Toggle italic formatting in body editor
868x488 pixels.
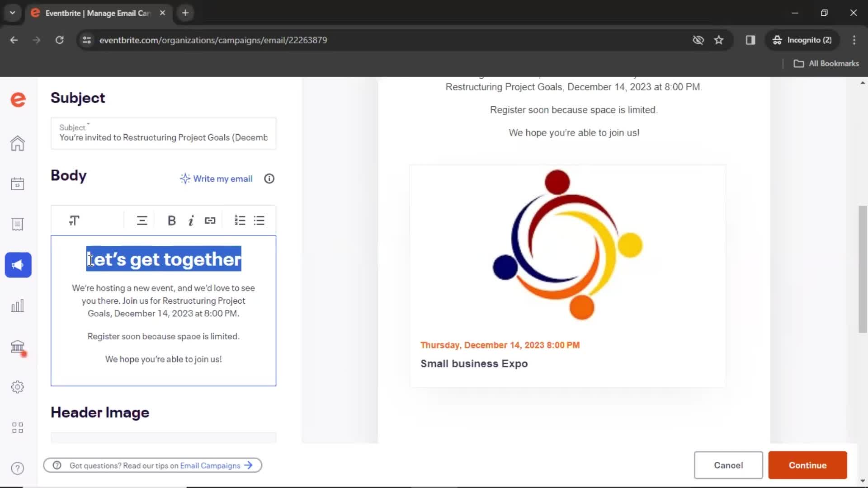191,221
